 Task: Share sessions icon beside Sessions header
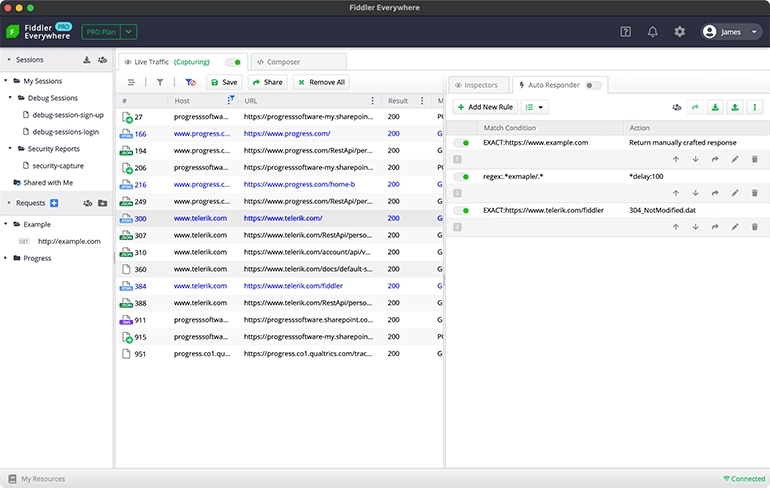[102, 60]
